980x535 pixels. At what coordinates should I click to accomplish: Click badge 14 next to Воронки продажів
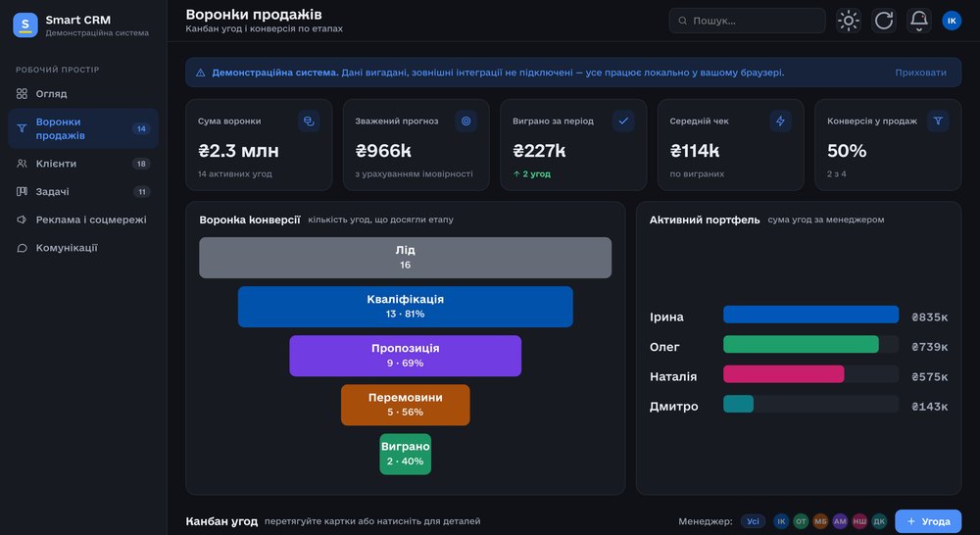click(x=141, y=128)
